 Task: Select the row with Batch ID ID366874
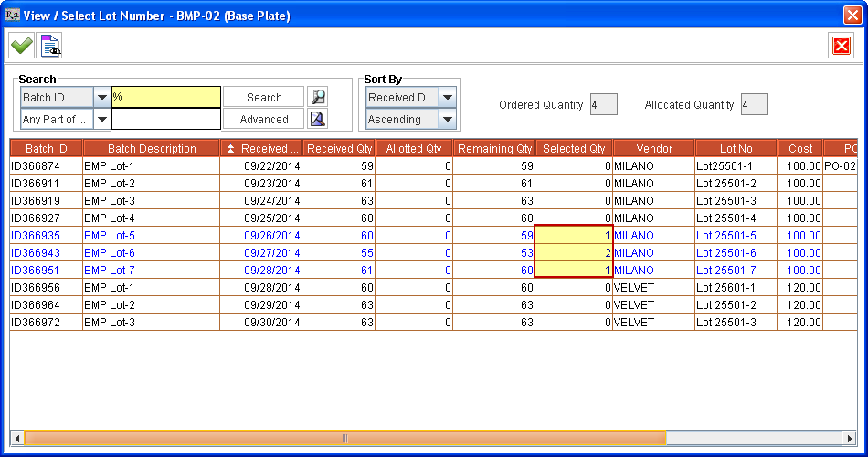click(x=46, y=166)
